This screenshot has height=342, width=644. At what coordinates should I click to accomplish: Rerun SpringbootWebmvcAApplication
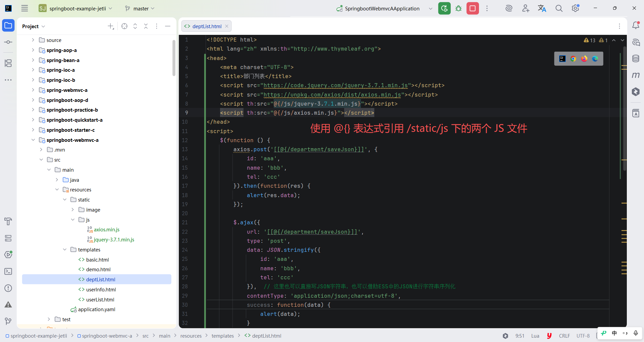pyautogui.click(x=444, y=8)
